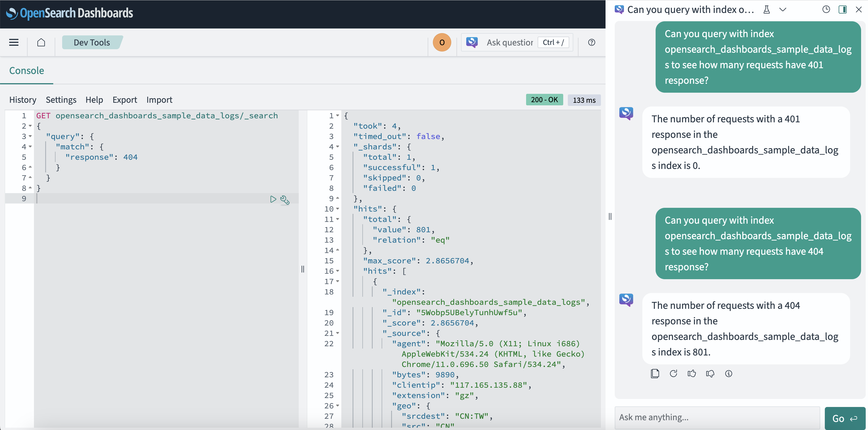Regenerate the assistant's last response
Viewport: 868px width, 430px height.
[673, 373]
